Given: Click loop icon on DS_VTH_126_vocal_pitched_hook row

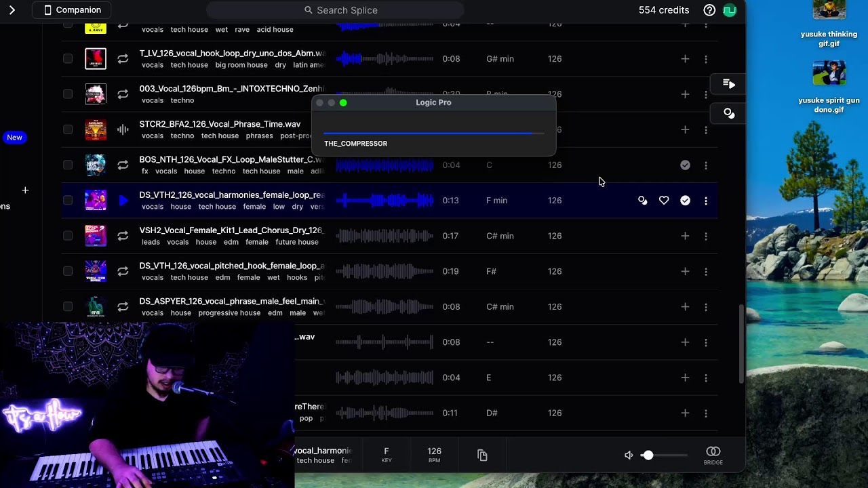Looking at the screenshot, I should pyautogui.click(x=123, y=271).
